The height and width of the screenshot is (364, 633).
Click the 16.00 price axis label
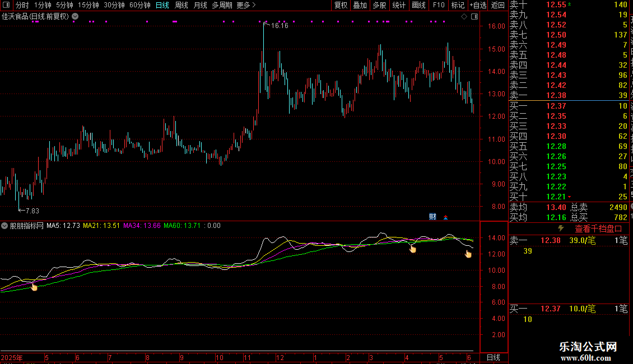click(496, 26)
